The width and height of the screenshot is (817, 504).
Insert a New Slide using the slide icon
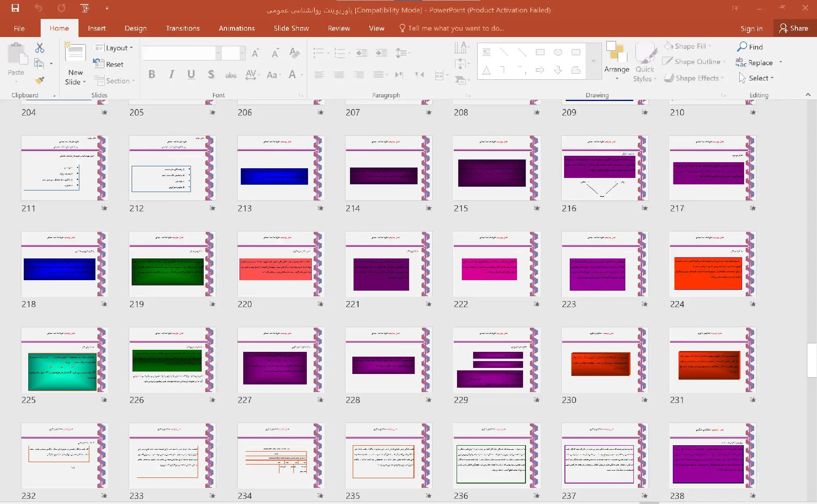[75, 53]
